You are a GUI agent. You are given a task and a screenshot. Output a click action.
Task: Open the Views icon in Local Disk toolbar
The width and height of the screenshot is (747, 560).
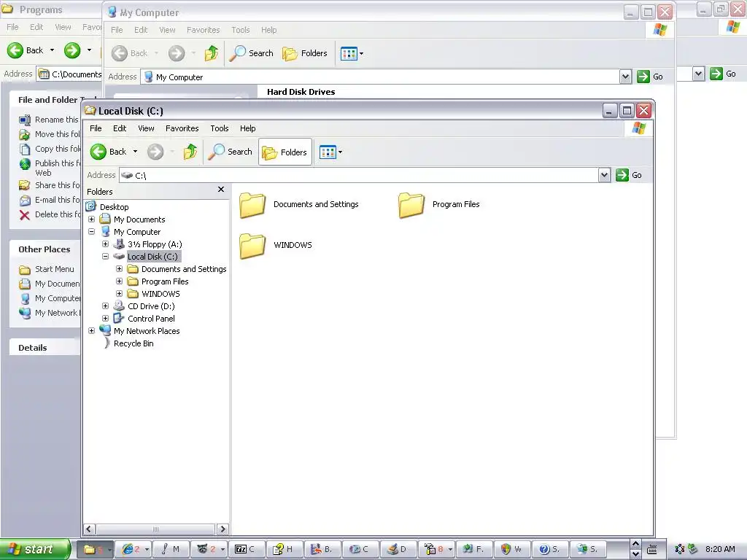[x=328, y=152]
